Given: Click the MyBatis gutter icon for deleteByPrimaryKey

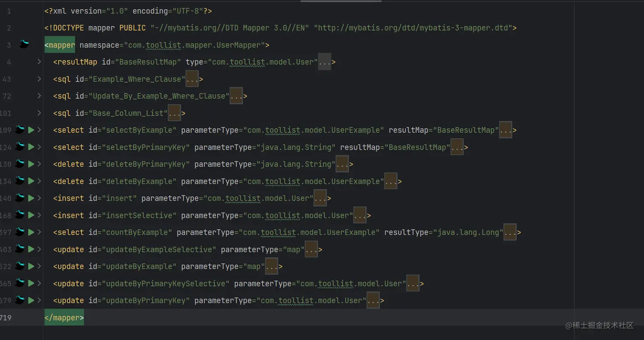Looking at the screenshot, I should (20, 163).
